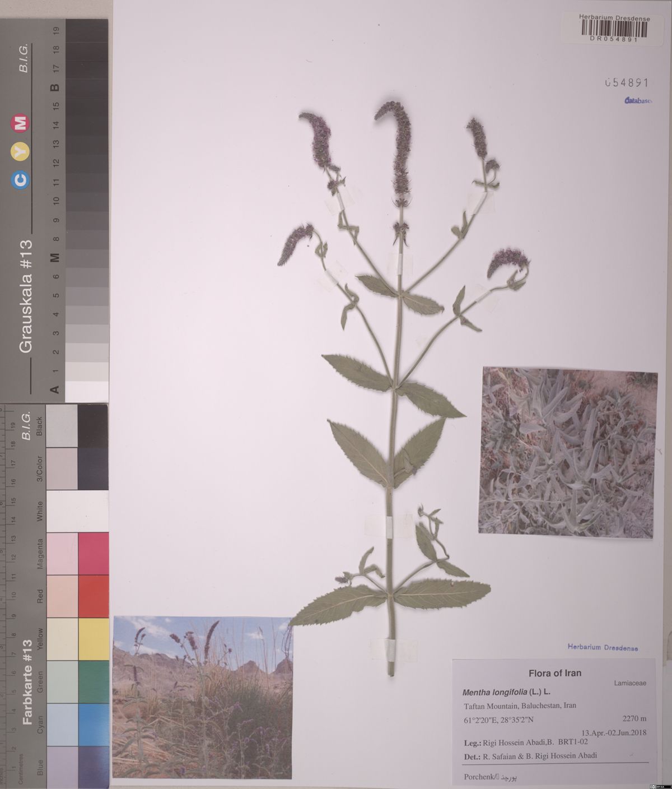Pick the saturated green color swatch

click(93, 681)
